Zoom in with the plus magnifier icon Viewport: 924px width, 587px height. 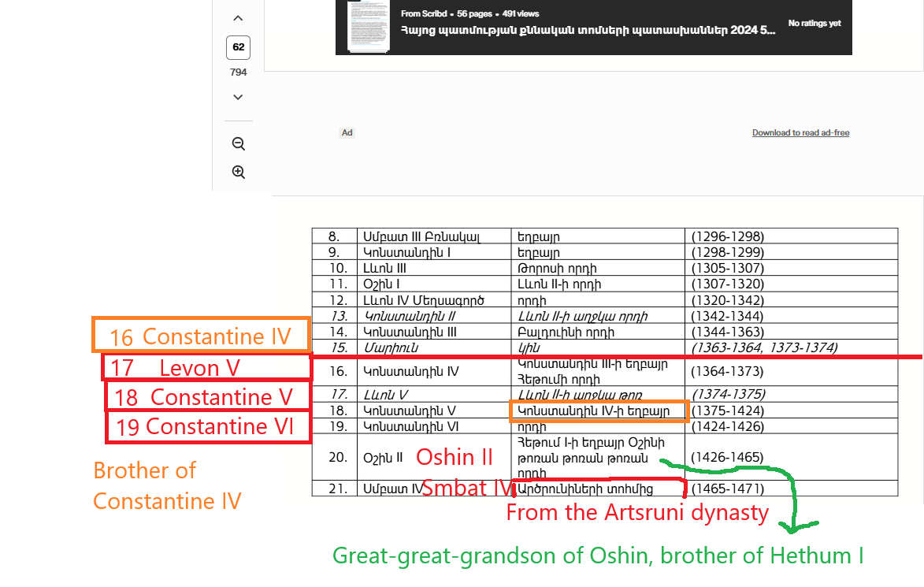click(x=238, y=172)
